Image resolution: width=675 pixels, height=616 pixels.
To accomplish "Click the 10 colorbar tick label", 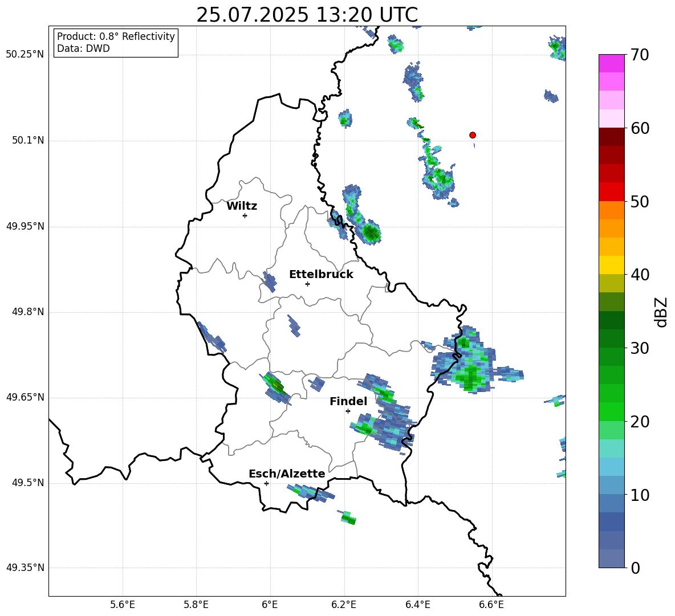I will (640, 495).
